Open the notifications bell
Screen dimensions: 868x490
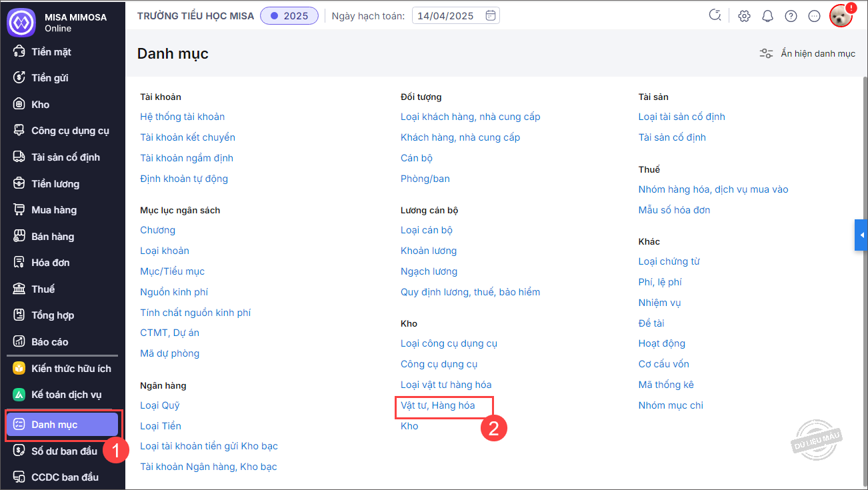coord(767,16)
